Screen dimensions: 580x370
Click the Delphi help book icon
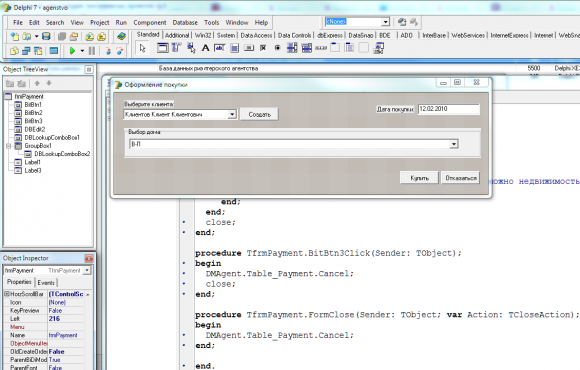point(121,36)
